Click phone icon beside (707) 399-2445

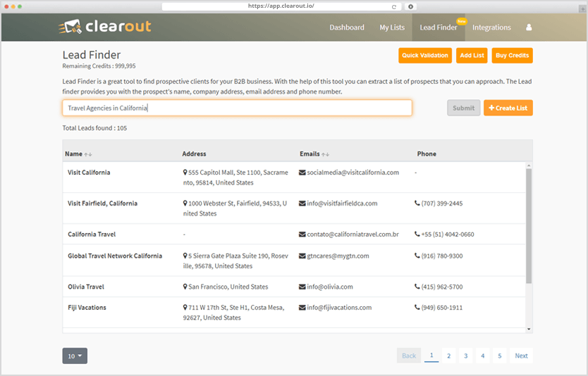[417, 203]
